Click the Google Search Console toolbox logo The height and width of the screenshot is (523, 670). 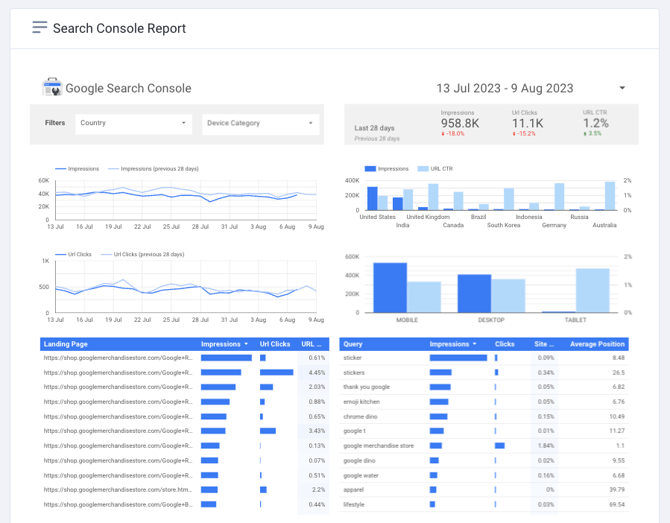pos(52,87)
